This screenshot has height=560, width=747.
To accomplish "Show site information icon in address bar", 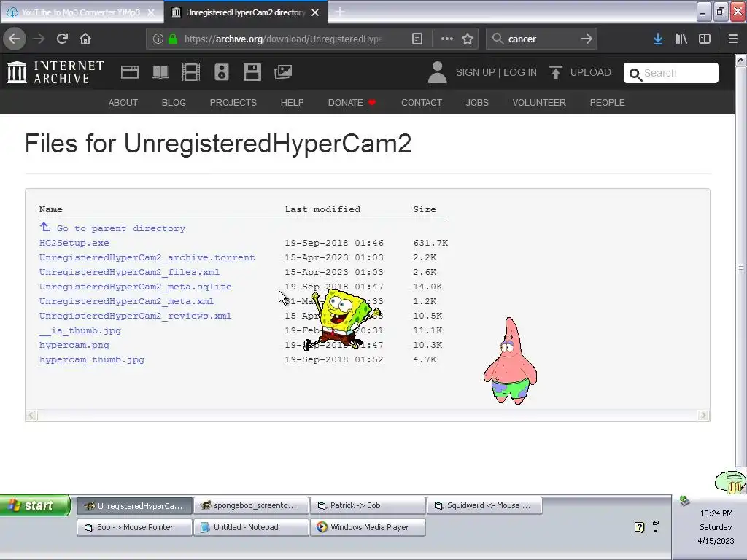I will click(158, 39).
